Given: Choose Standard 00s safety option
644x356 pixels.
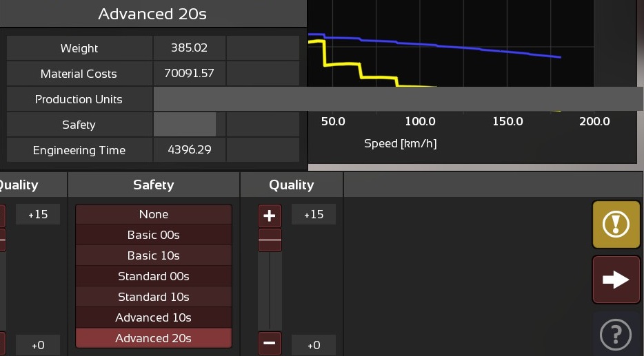Looking at the screenshot, I should point(153,276).
